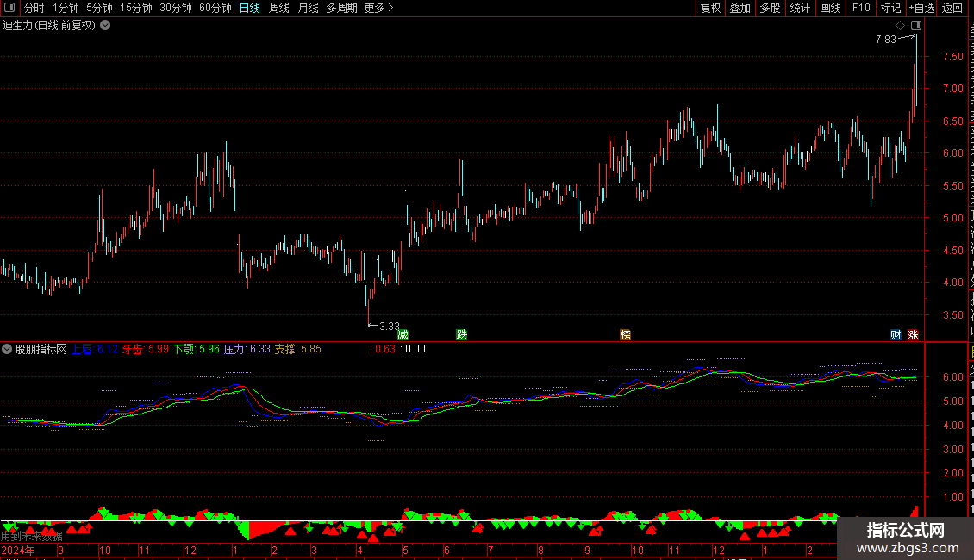
Task: Add stock to watchlist with +自选
Action: [921, 8]
